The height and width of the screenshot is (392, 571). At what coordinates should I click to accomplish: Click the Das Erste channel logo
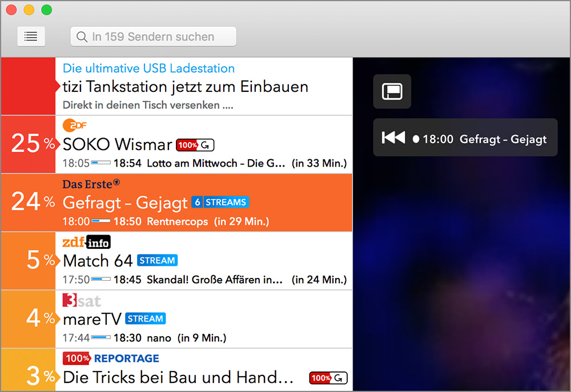(91, 184)
